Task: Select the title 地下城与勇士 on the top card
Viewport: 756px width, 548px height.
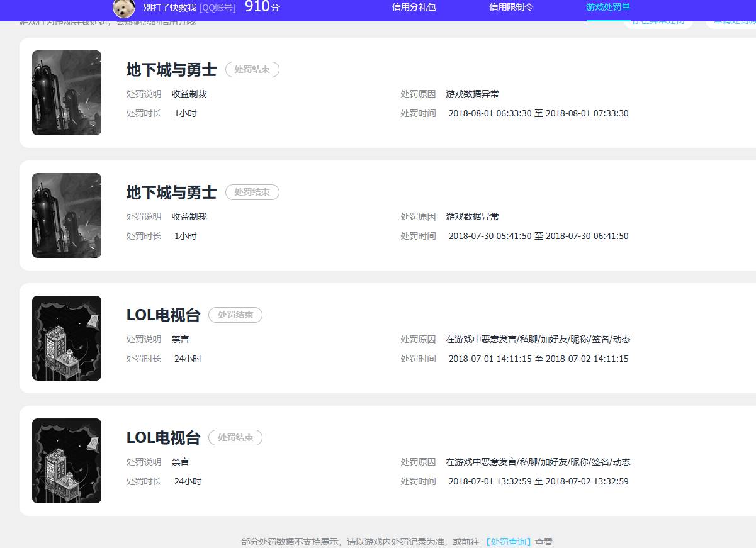Action: point(171,69)
